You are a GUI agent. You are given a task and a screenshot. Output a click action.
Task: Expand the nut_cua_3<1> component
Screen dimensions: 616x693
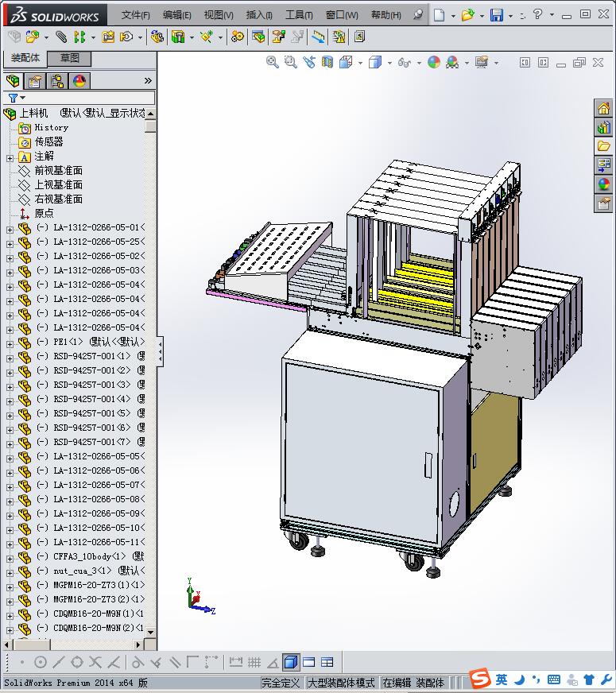[x=10, y=573]
